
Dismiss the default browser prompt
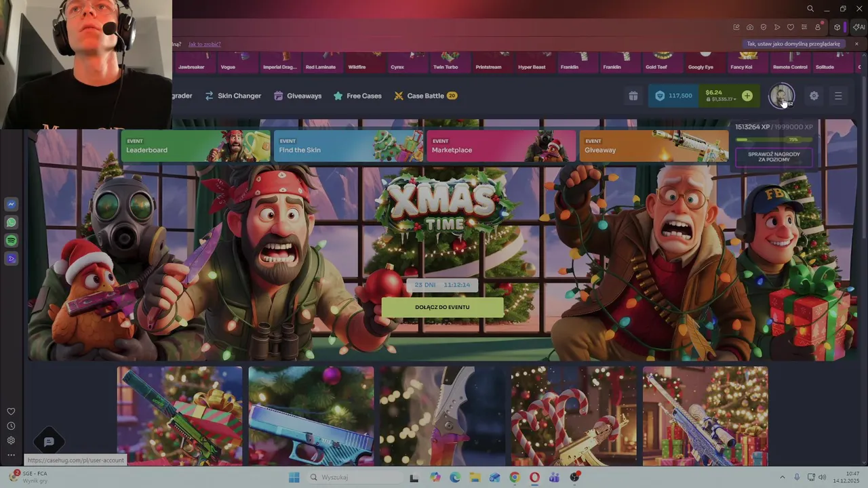(x=856, y=44)
